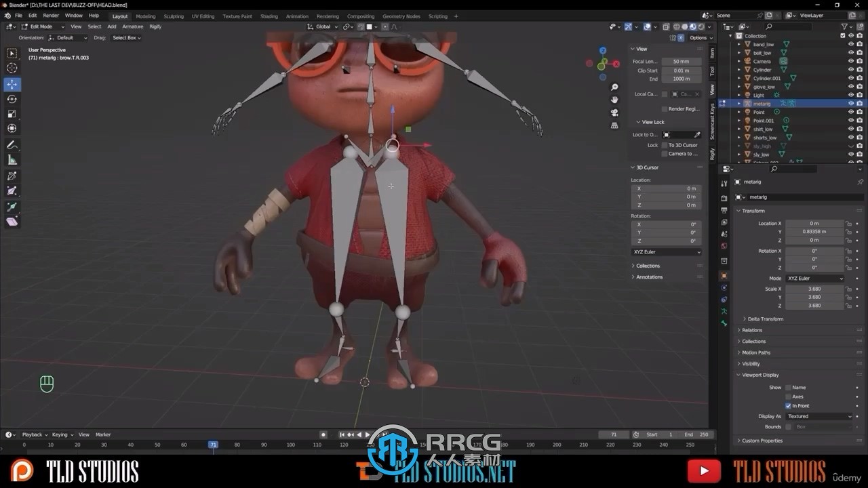Open the Drag Select Box dropdown
The image size is (868, 488).
click(x=127, y=38)
